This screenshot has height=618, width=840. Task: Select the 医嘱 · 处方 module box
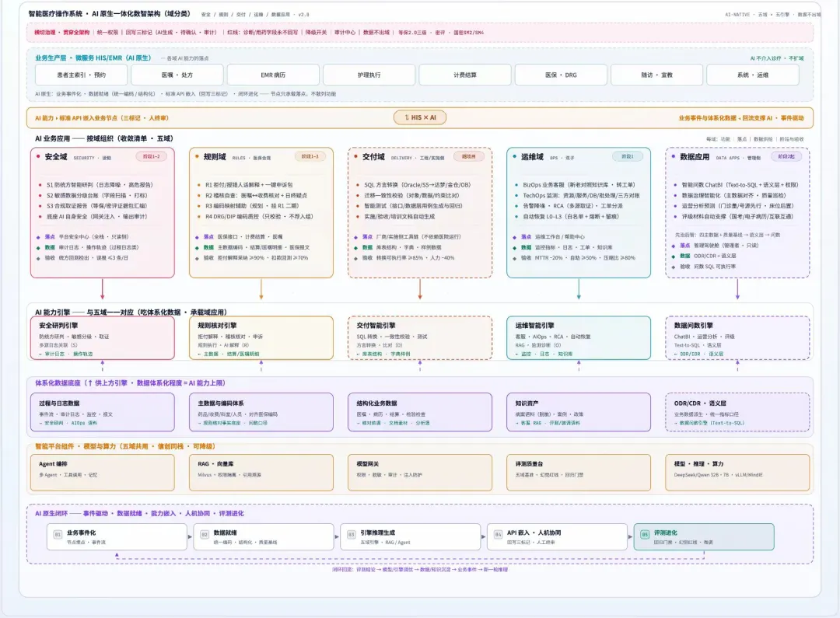177,75
